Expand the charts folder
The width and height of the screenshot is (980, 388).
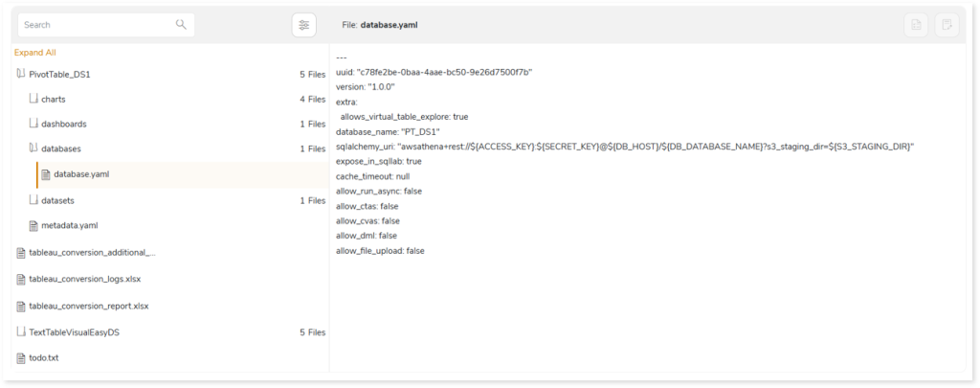33,99
